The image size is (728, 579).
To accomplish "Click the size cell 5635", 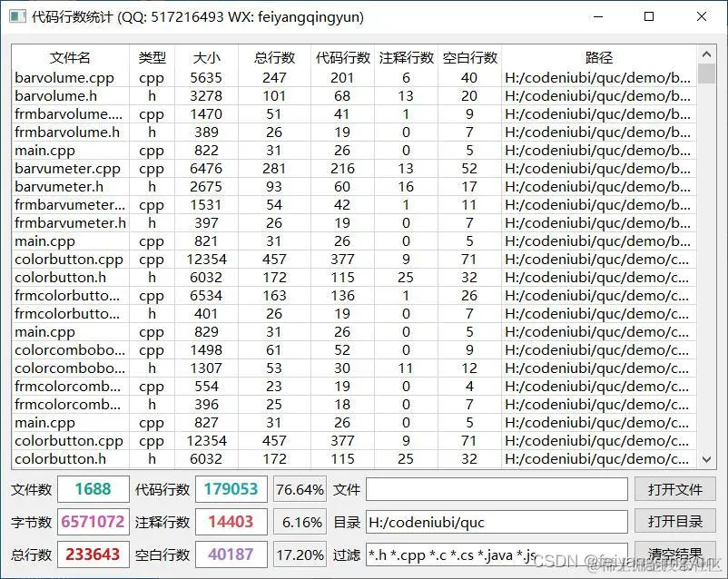I will tap(206, 77).
